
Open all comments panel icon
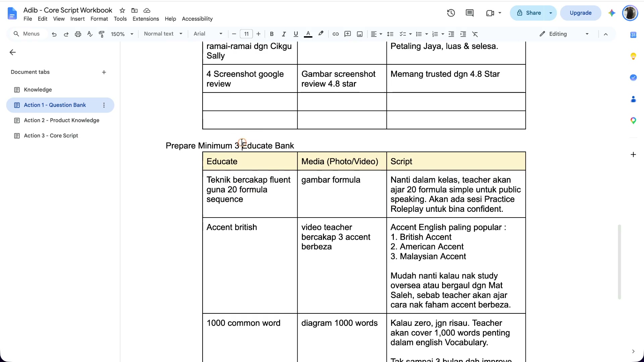pyautogui.click(x=470, y=13)
